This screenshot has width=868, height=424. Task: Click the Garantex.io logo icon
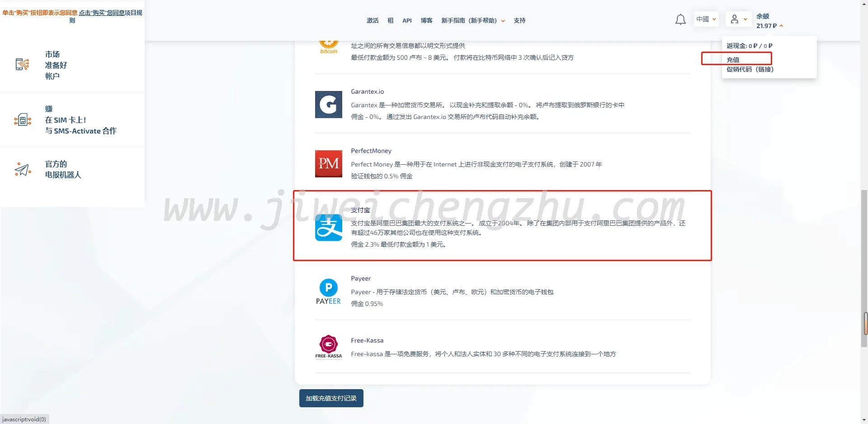(x=328, y=105)
